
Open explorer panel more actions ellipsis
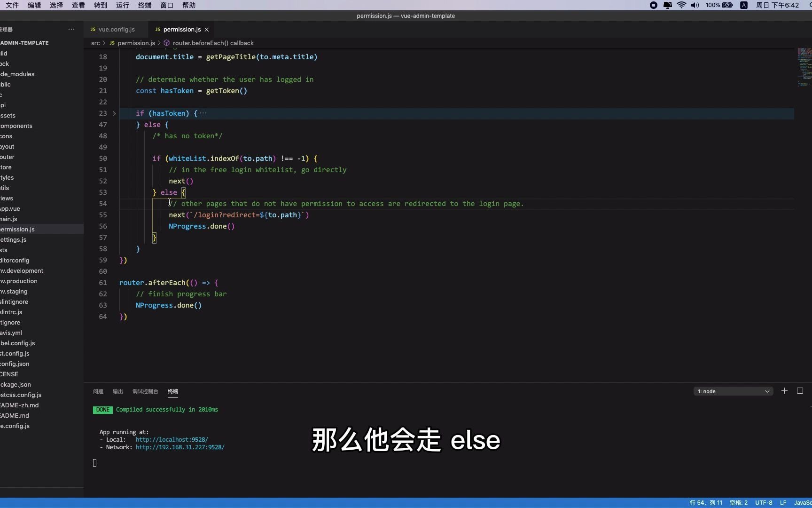[x=71, y=29]
